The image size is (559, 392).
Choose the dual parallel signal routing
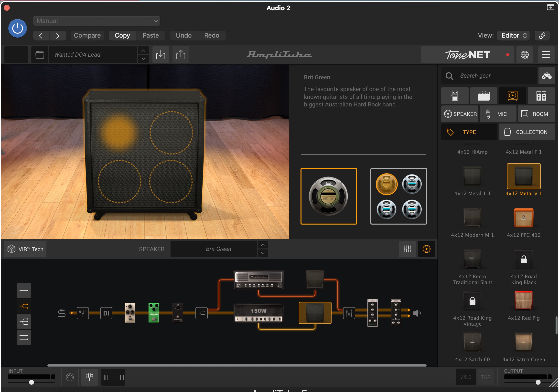coord(24,337)
